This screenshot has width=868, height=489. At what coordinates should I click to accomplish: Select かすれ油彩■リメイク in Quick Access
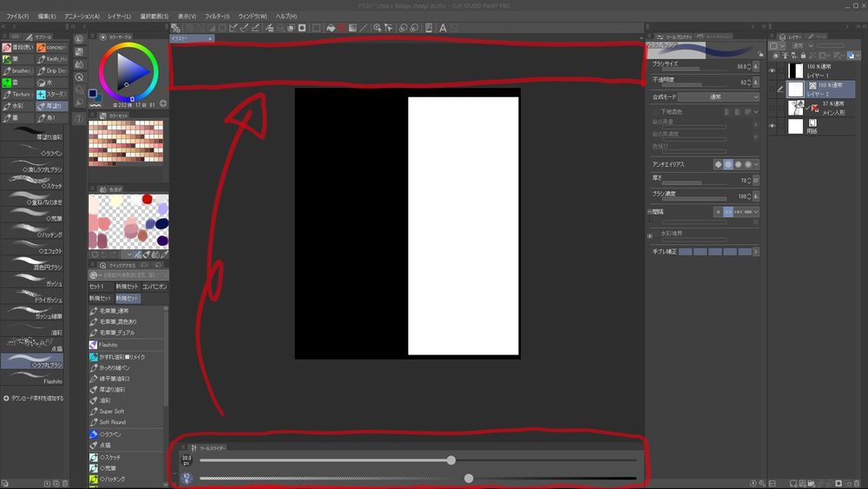[122, 357]
